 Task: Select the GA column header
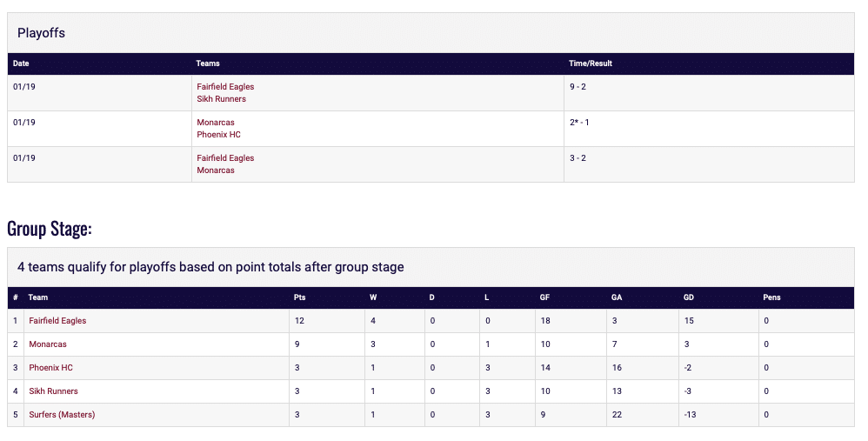click(617, 297)
